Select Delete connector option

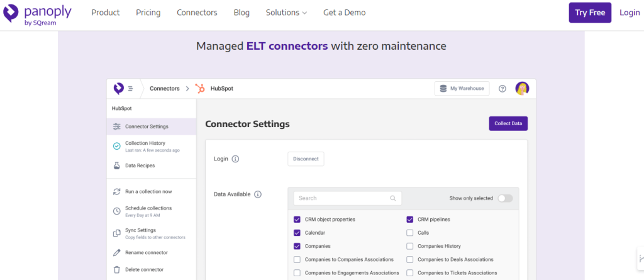[x=151, y=270]
